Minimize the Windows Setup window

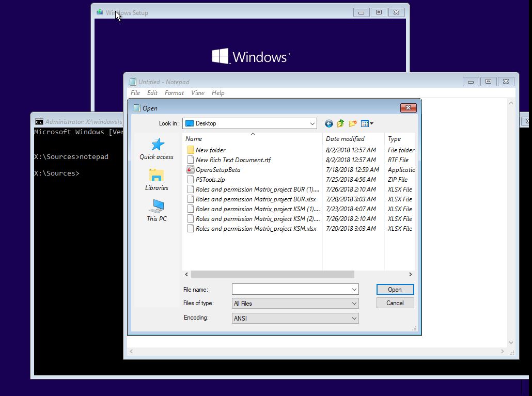click(x=362, y=12)
